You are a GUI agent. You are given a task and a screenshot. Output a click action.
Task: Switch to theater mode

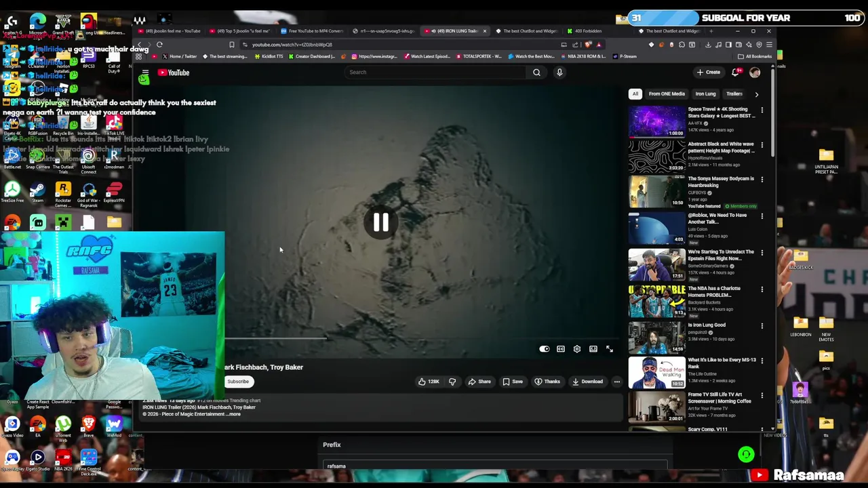click(x=593, y=349)
